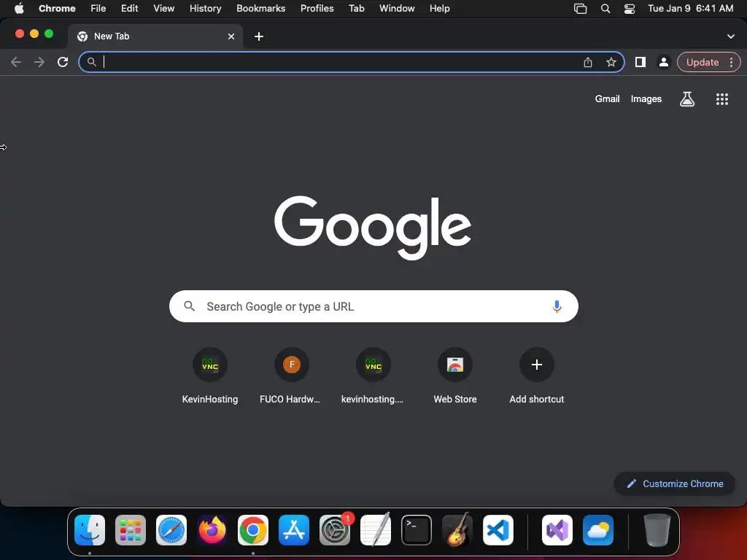This screenshot has width=747, height=560.
Task: Focus the Search Google or type a URL box
Action: click(373, 306)
